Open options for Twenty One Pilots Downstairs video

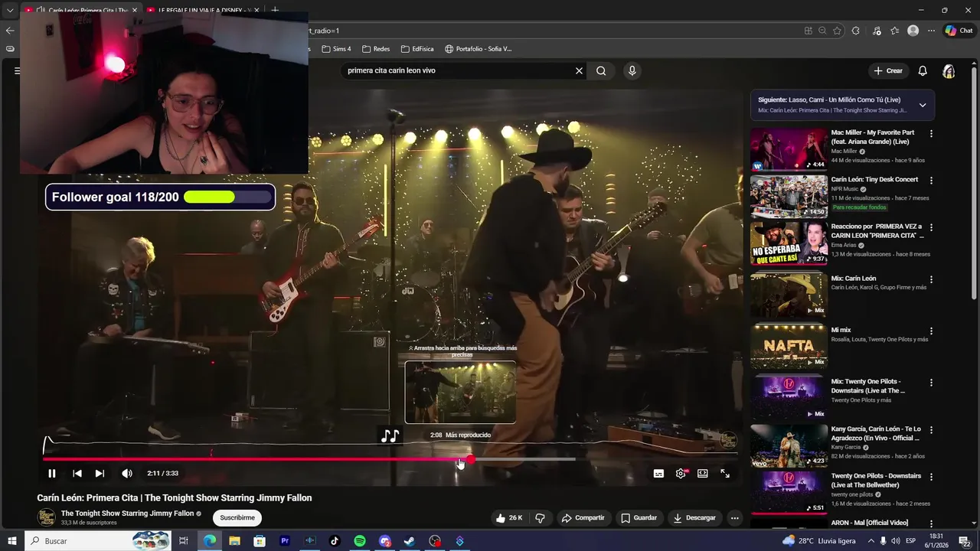coord(931,476)
